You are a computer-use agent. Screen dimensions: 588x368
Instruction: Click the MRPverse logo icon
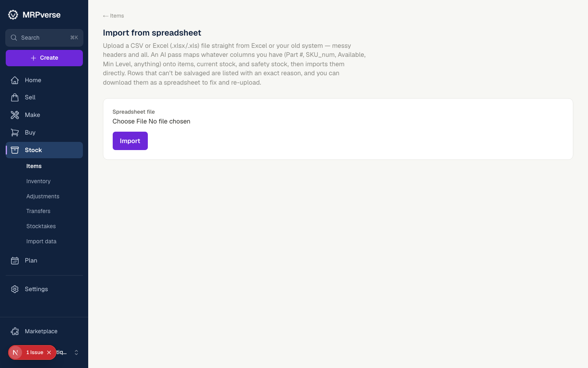pyautogui.click(x=13, y=15)
